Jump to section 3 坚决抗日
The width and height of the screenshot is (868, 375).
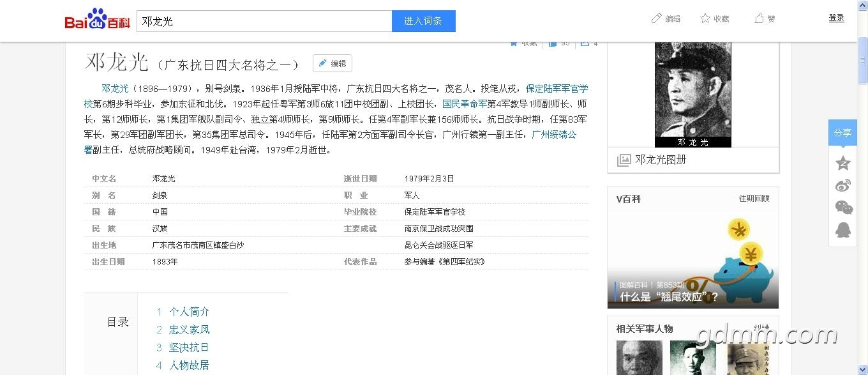189,348
